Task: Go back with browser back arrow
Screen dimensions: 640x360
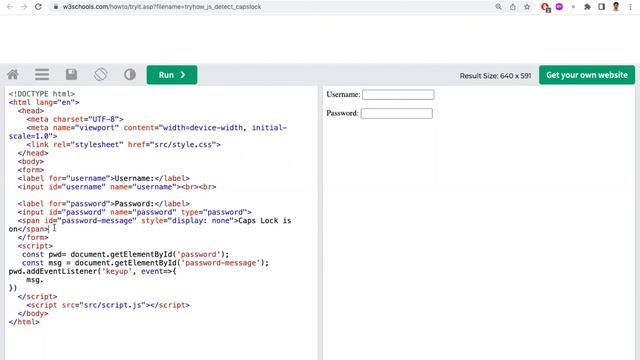Action: tap(10, 7)
